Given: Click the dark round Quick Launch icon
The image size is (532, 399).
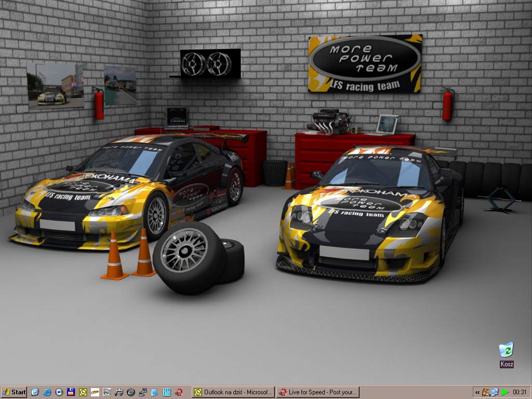Looking at the screenshot, I should tap(131, 392).
